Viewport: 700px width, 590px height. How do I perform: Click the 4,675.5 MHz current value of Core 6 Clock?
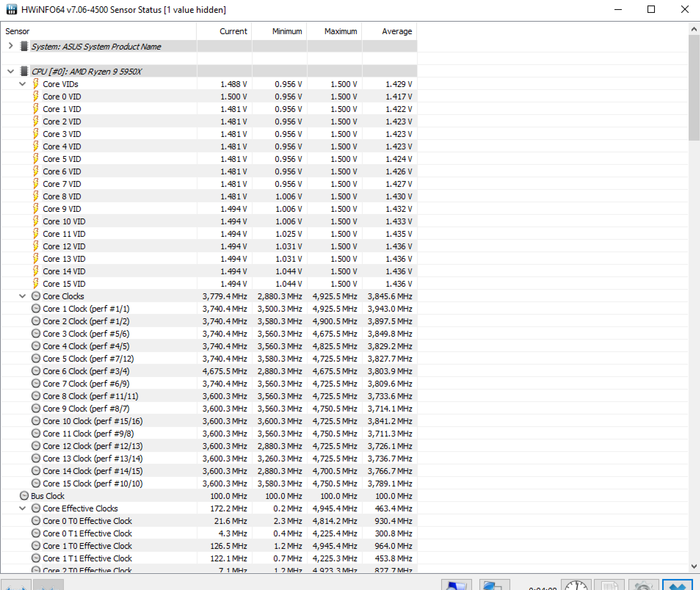[225, 371]
